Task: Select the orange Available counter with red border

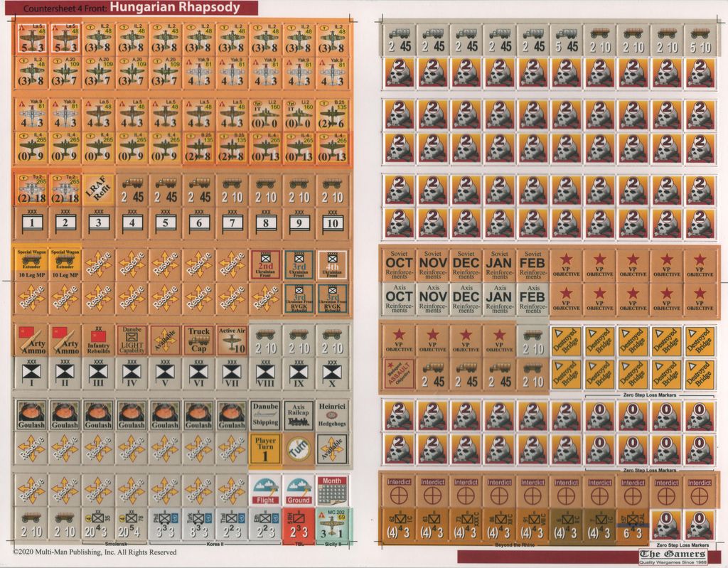Action: [x=165, y=340]
